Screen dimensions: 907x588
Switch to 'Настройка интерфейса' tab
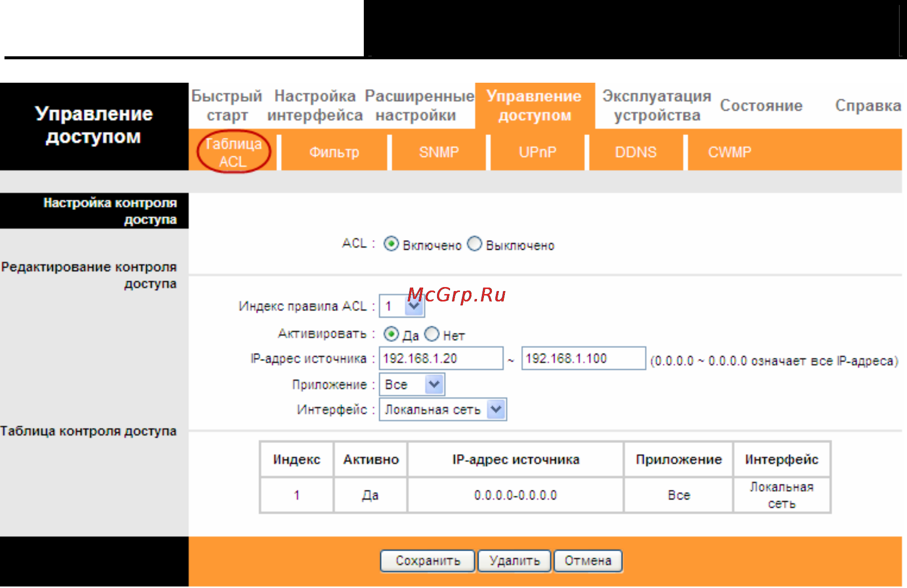(315, 106)
